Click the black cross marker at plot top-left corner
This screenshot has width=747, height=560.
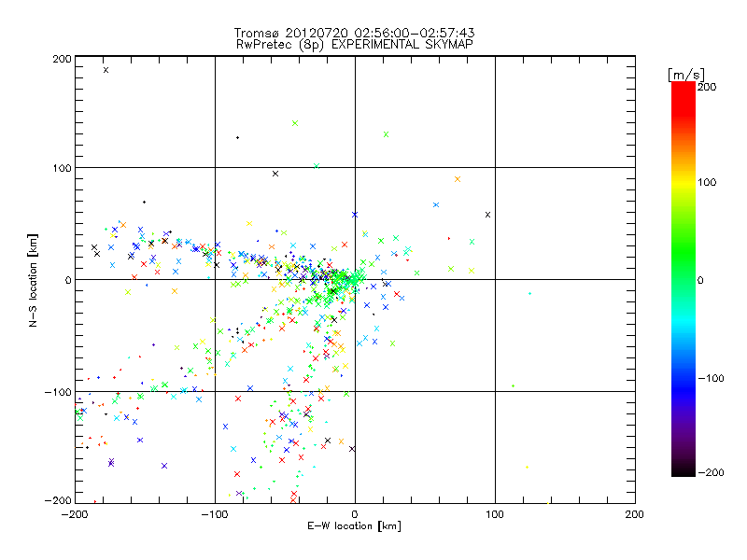[x=106, y=70]
